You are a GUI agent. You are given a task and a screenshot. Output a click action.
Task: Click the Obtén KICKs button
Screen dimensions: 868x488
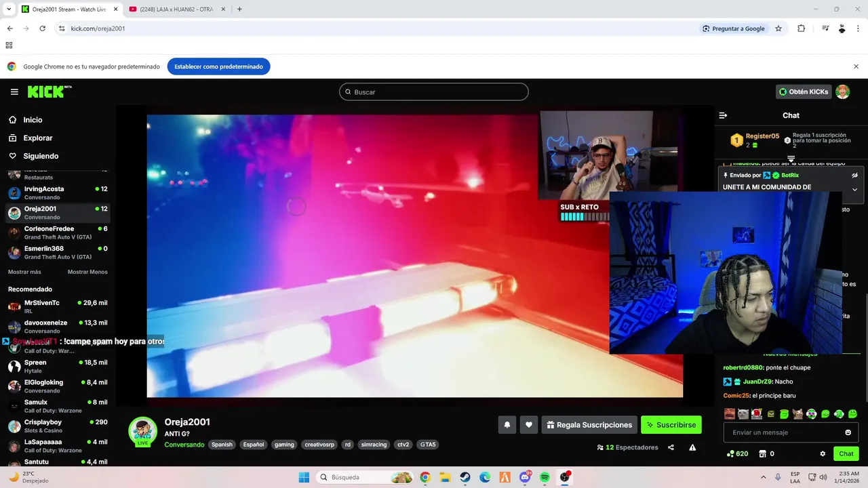click(x=804, y=91)
